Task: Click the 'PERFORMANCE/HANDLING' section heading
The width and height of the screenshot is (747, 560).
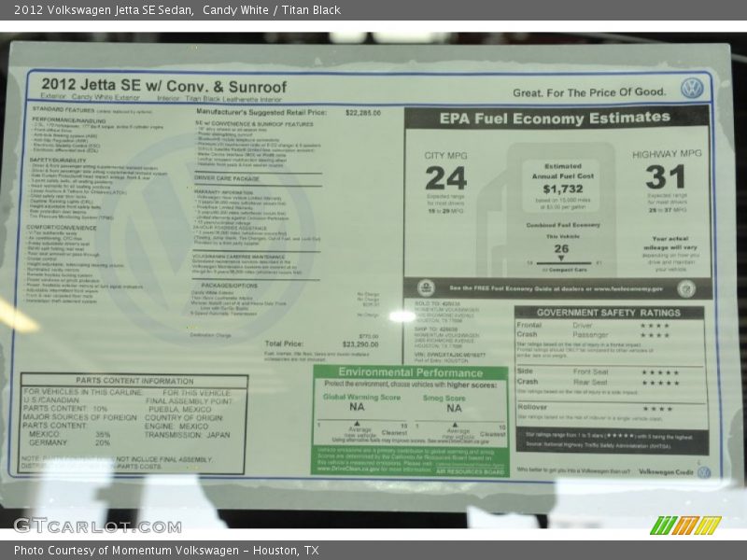Action: [x=68, y=120]
